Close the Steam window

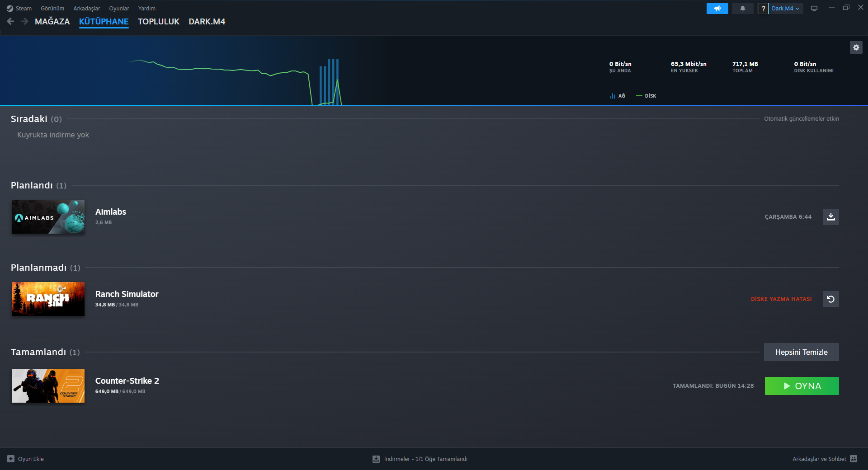(861, 8)
